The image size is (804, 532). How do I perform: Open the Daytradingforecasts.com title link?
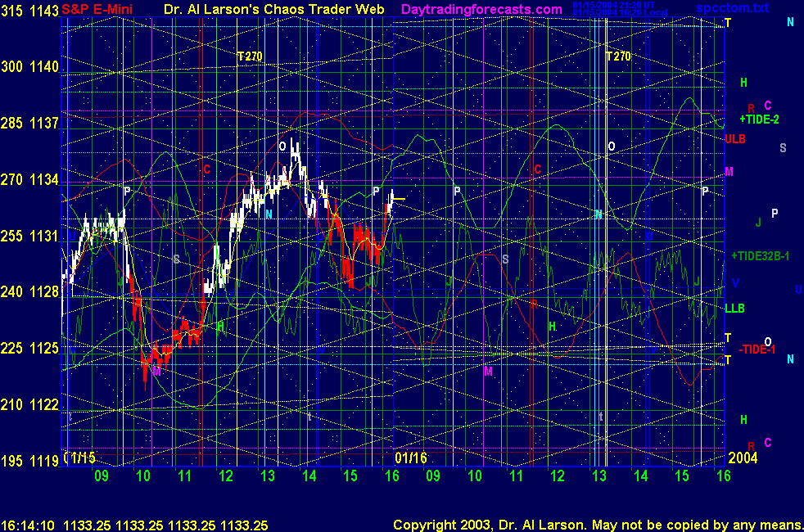[x=481, y=10]
